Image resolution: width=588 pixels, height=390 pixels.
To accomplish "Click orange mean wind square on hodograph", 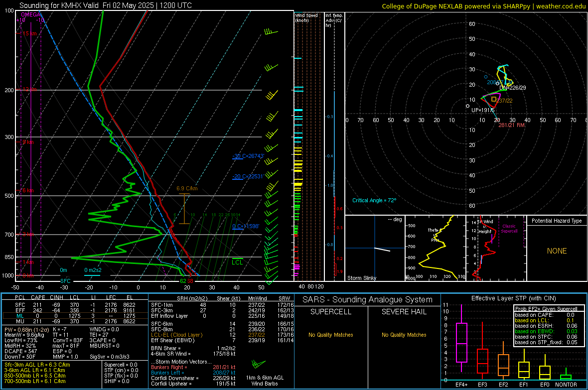I will coord(494,100).
